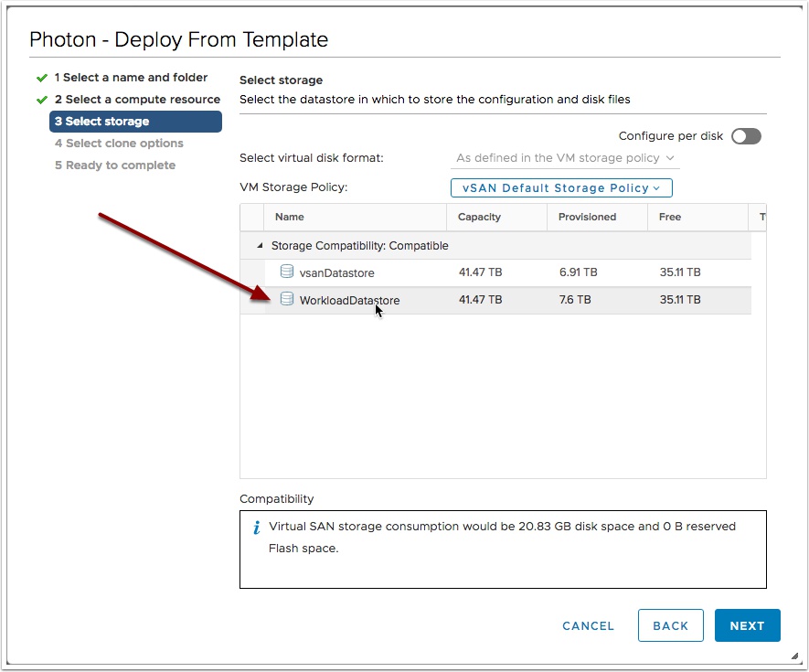Open the VM Storage Policy dropdown

tap(561, 187)
